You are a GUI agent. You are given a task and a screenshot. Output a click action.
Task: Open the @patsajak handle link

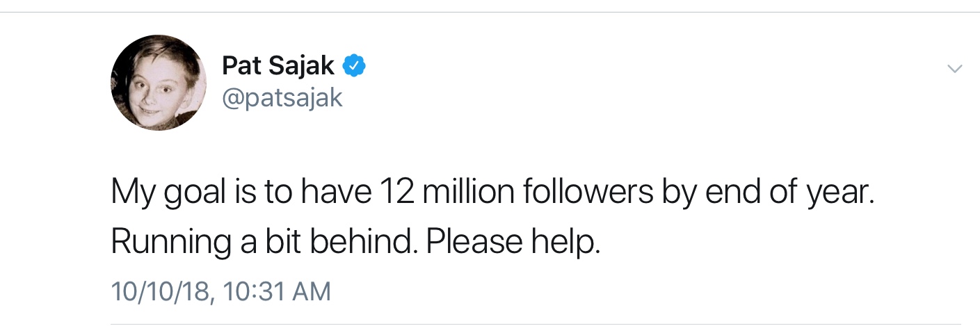(282, 97)
